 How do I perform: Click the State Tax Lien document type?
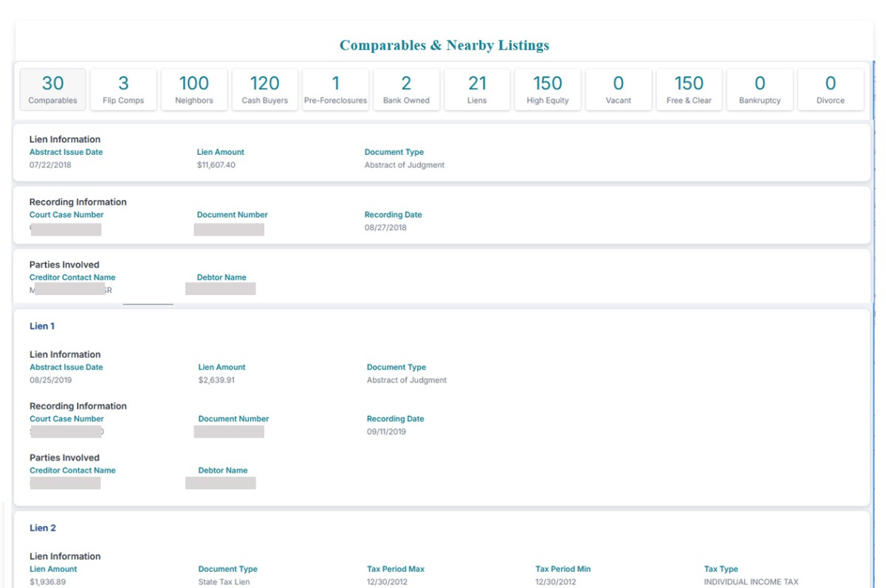[224, 582]
